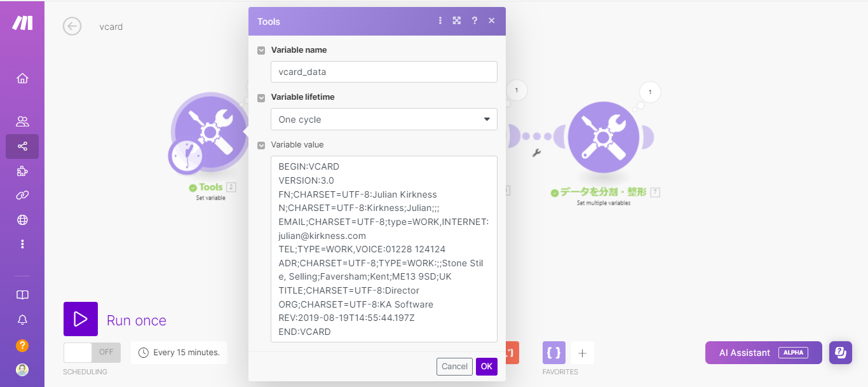868x387 pixels.
Task: Open the Scenarios share icon
Action: [x=22, y=146]
